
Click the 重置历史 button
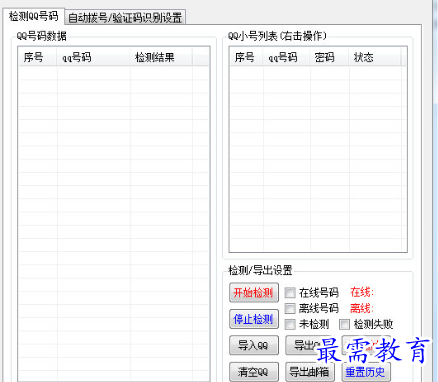(366, 372)
